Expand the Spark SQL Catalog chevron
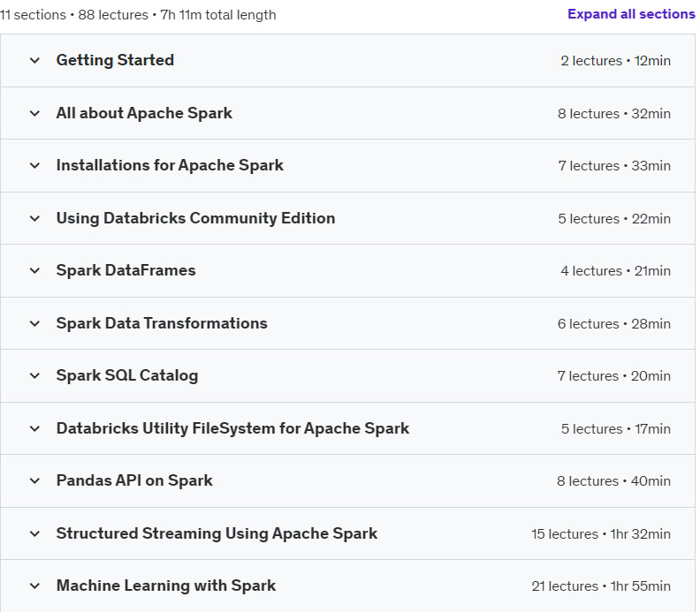Image resolution: width=700 pixels, height=612 pixels. tap(34, 375)
